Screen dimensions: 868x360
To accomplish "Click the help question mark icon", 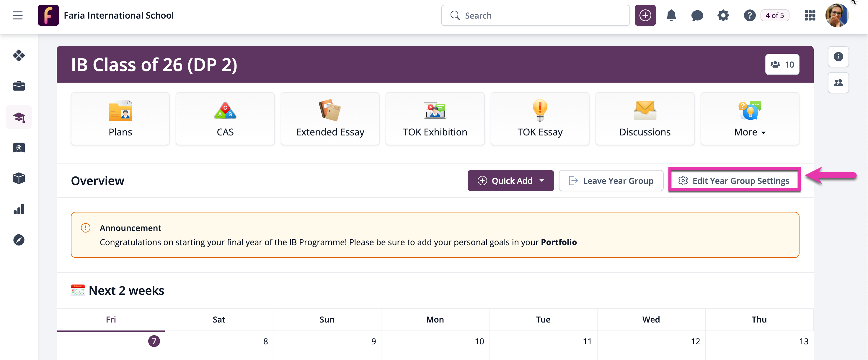I will (x=749, y=15).
